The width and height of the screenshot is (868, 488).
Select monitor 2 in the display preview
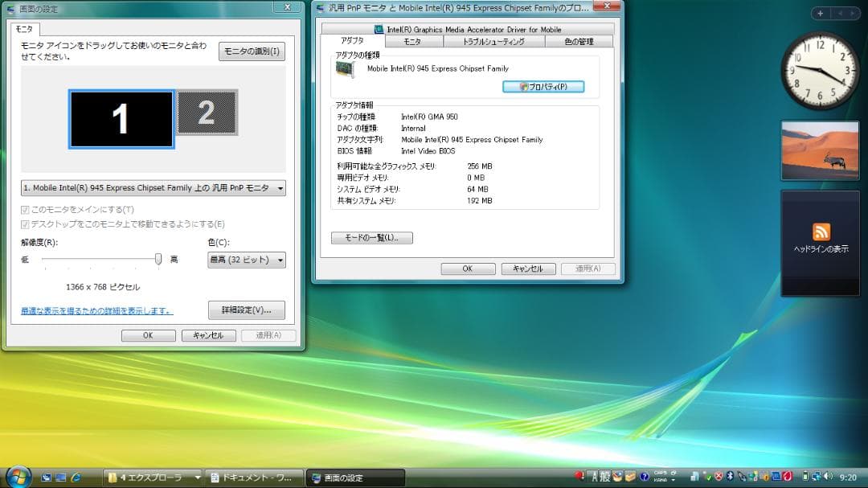pyautogui.click(x=208, y=113)
